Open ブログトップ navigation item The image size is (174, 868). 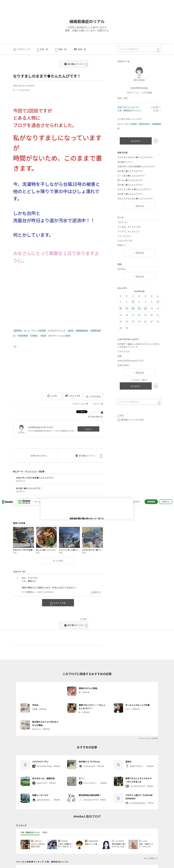click(x=21, y=49)
